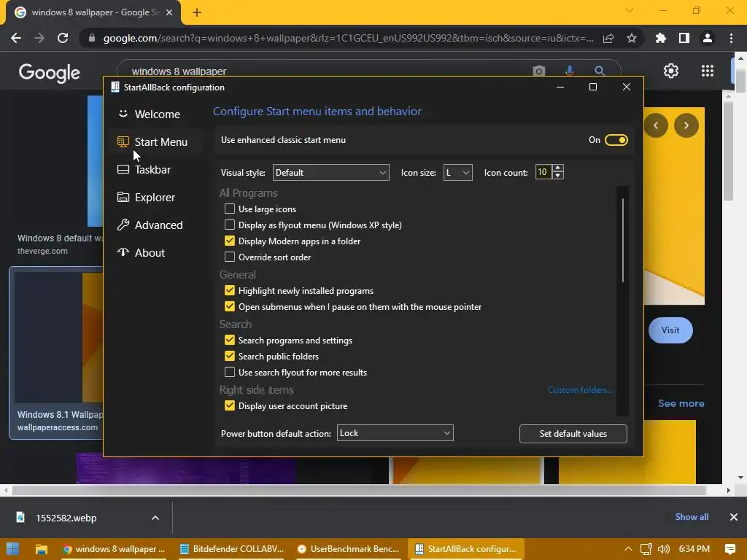
Task: Open the Custom folders link
Action: pyautogui.click(x=580, y=390)
